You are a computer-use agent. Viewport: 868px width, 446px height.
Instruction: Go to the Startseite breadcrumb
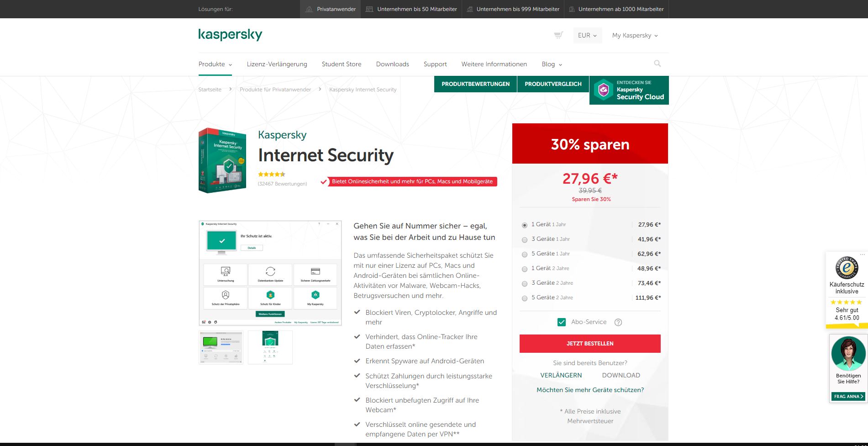210,90
